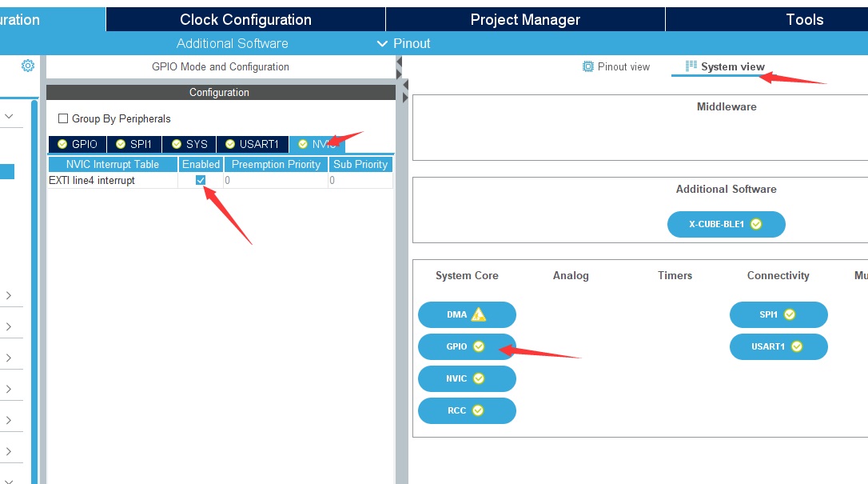This screenshot has height=484, width=868.
Task: Select the SPI1 tab in the Configuration panel
Action: [x=134, y=144]
